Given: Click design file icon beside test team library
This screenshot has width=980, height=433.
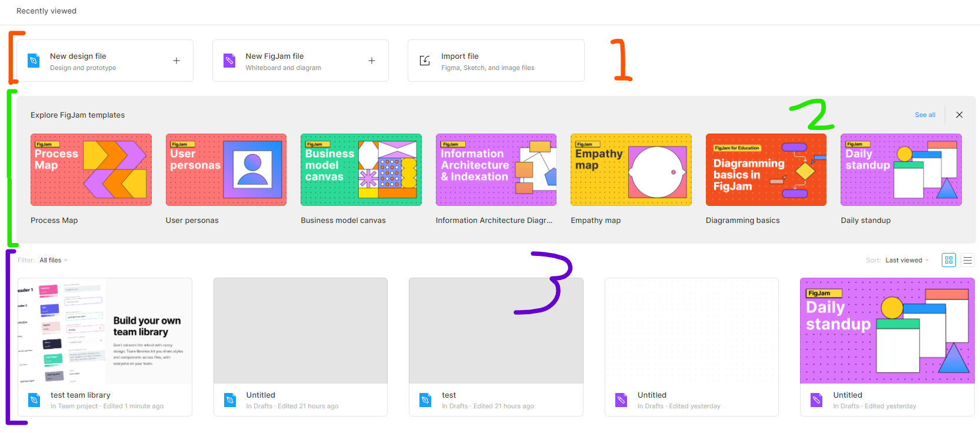Looking at the screenshot, I should point(34,400).
